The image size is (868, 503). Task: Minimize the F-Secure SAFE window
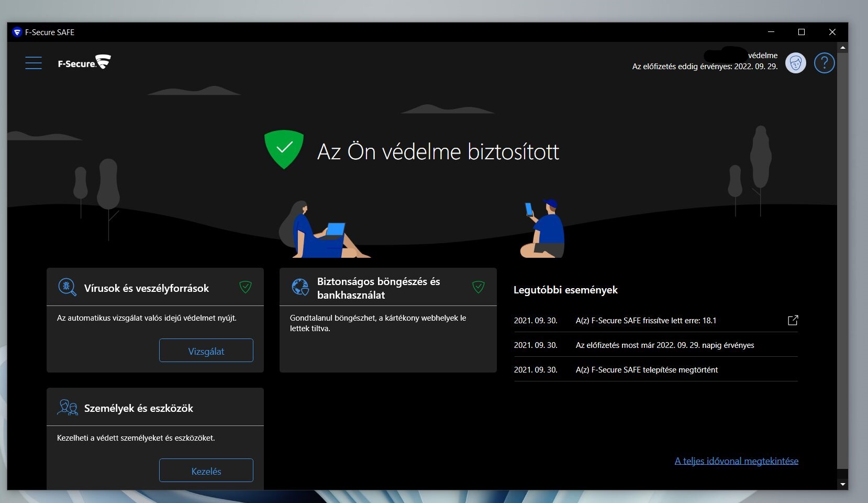pyautogui.click(x=771, y=32)
